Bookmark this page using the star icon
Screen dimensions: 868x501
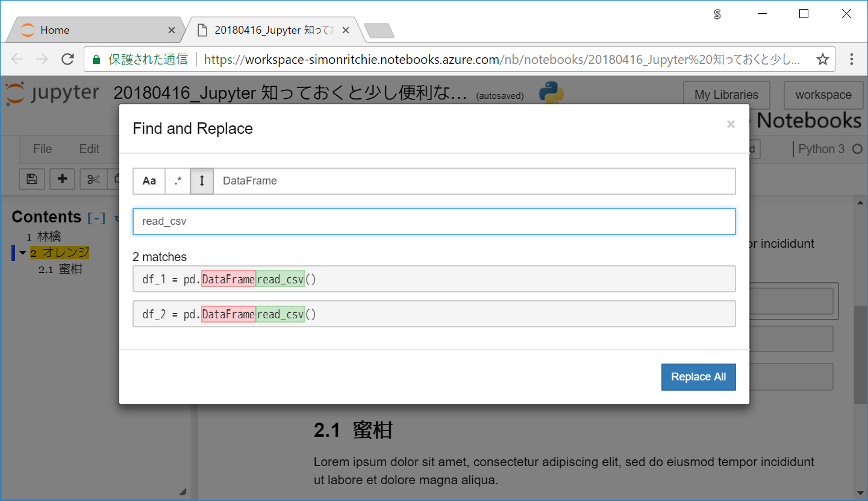(822, 58)
